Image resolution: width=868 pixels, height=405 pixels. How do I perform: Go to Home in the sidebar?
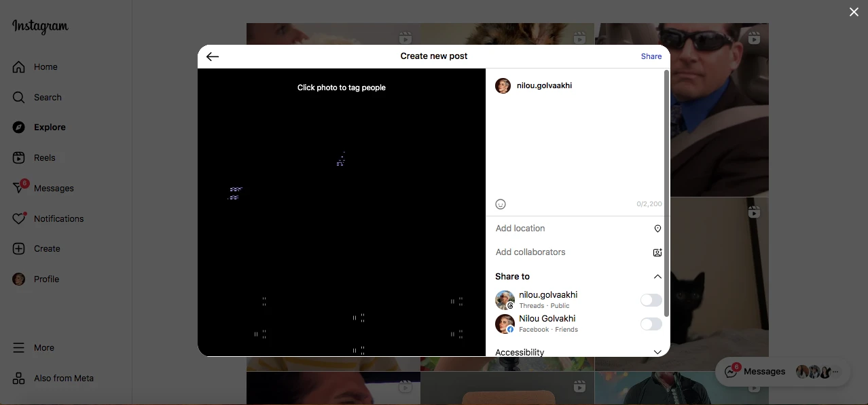[66, 67]
